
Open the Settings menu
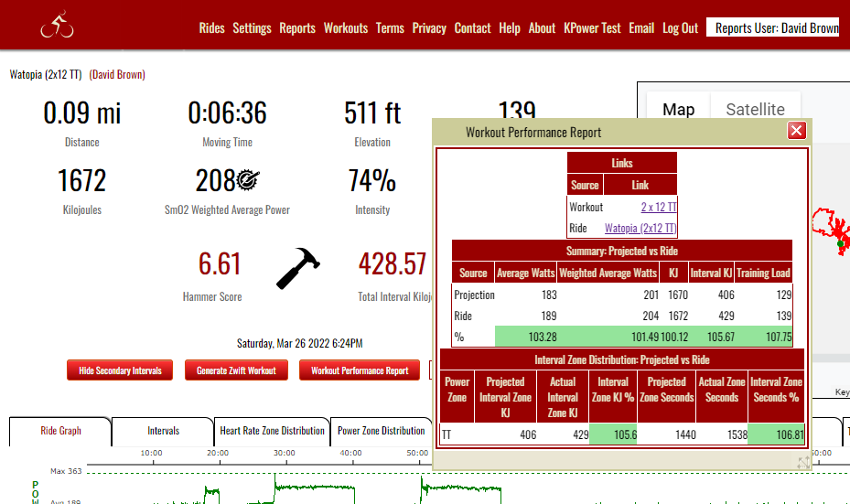pyautogui.click(x=252, y=28)
